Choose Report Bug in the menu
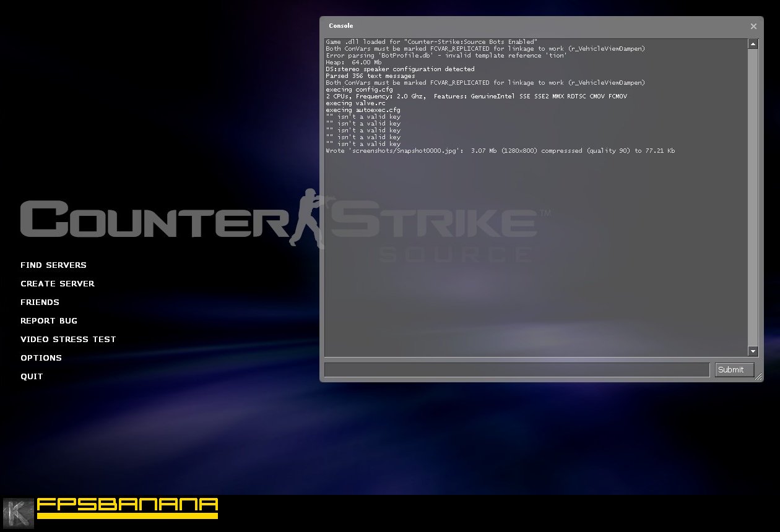 click(x=49, y=321)
